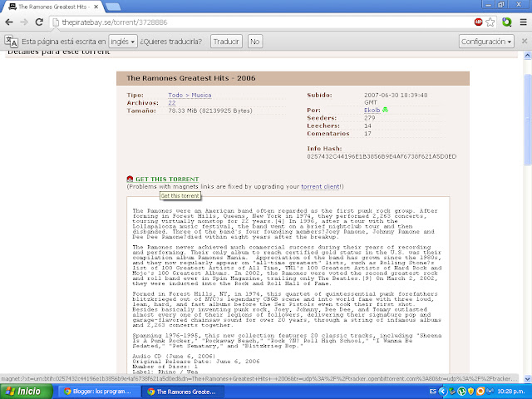The width and height of the screenshot is (532, 399).
Task: Open the Todo > Musica category link
Action: tap(190, 96)
